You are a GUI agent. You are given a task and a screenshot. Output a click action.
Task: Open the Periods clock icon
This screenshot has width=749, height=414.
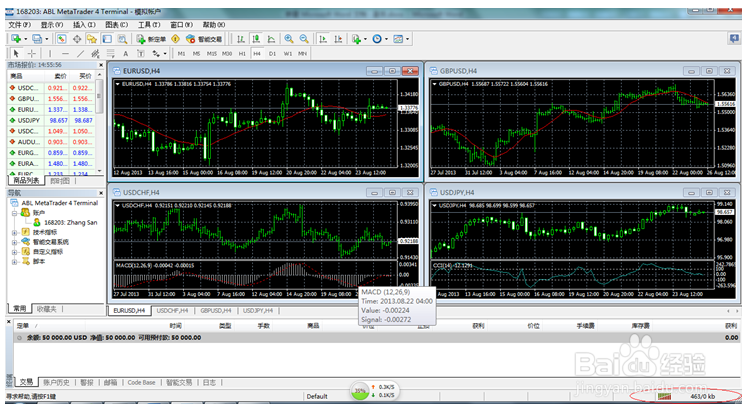377,39
